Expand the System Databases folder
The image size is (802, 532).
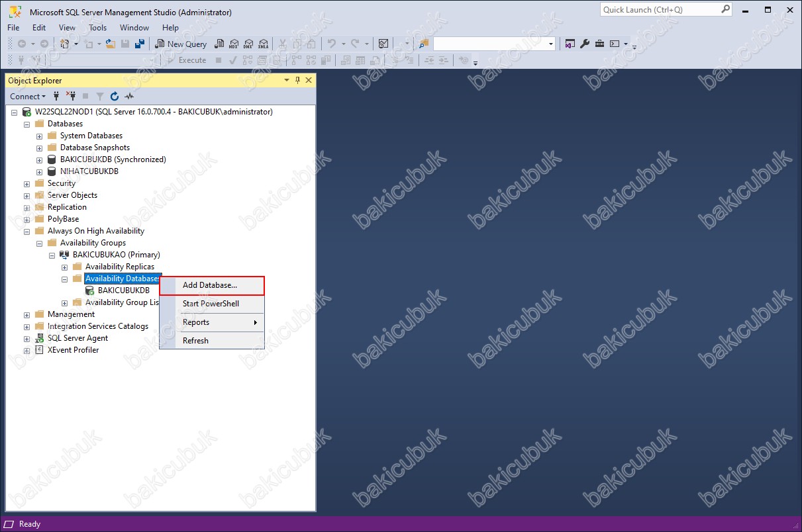40,136
